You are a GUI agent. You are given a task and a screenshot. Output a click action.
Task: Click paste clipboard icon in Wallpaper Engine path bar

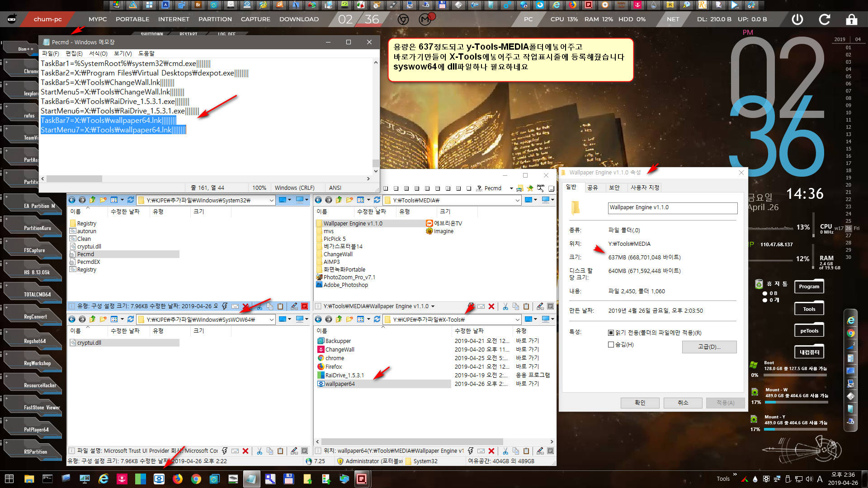click(526, 306)
